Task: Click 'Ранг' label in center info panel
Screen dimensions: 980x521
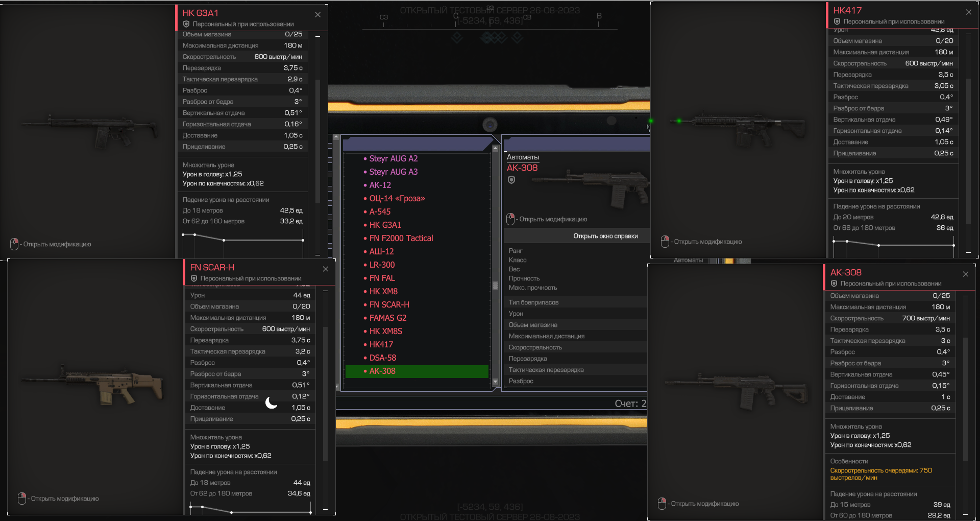Action: pos(516,251)
